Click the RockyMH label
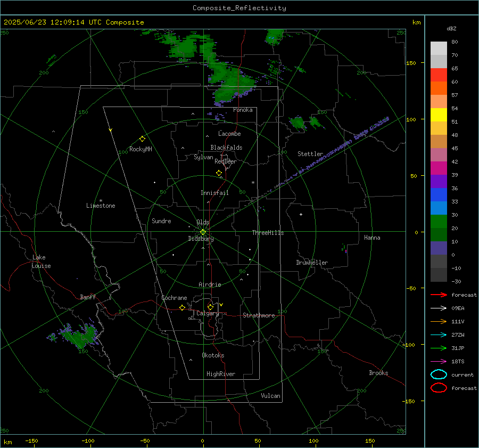This screenshot has width=479, height=448. [x=141, y=149]
